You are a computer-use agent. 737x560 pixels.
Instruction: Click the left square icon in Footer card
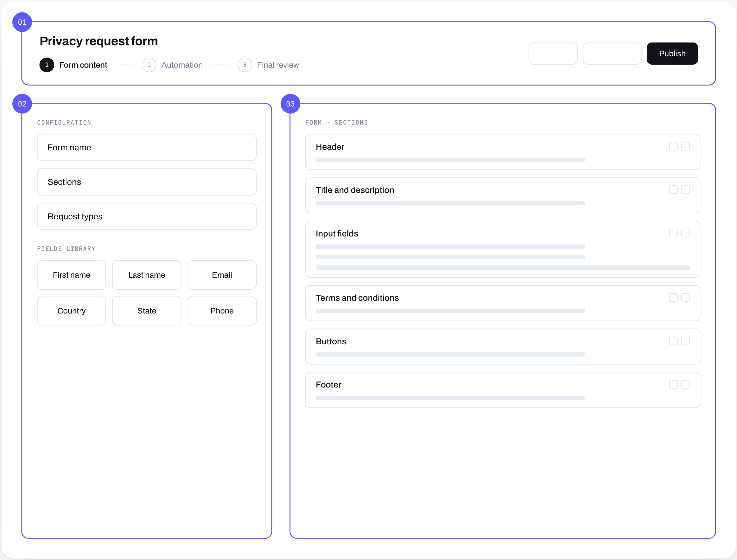point(673,384)
